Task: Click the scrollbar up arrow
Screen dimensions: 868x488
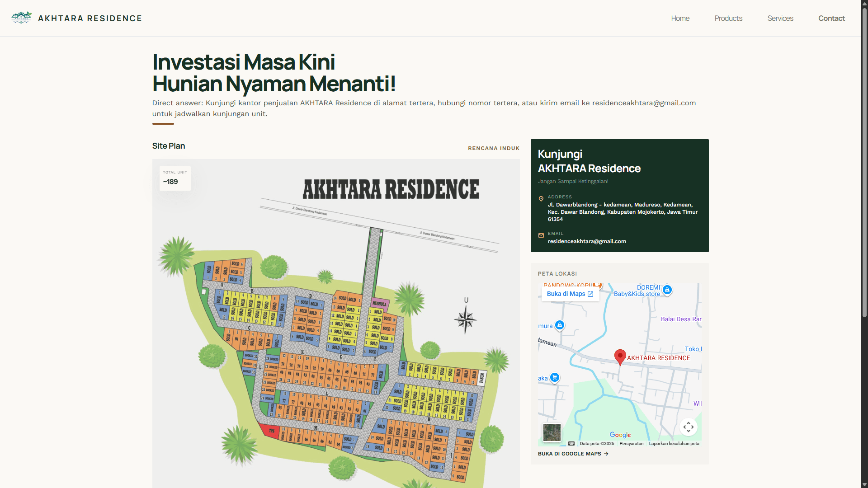Action: (864, 3)
